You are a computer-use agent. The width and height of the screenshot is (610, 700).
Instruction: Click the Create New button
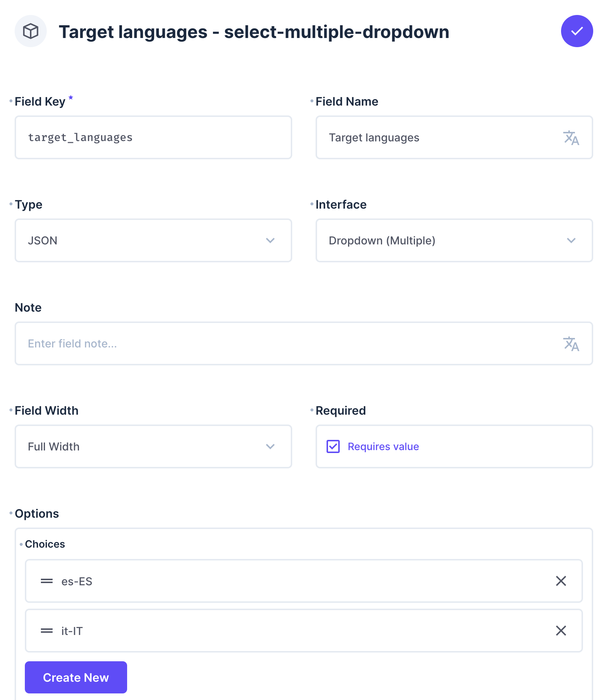(x=76, y=677)
